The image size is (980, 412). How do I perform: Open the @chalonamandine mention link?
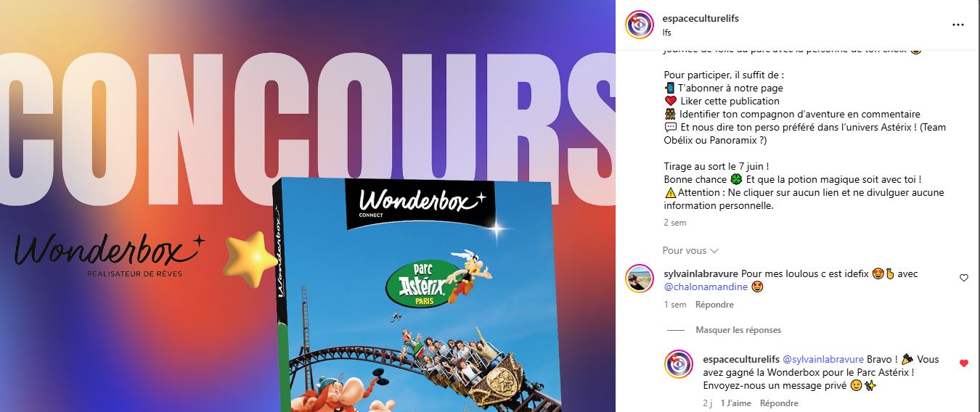point(707,287)
